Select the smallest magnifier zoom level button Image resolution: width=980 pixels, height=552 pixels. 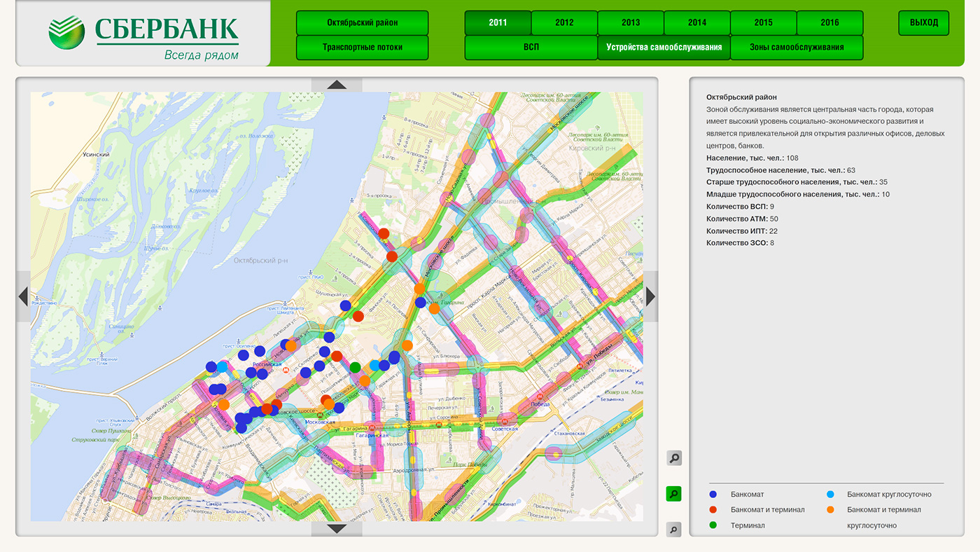pos(673,530)
